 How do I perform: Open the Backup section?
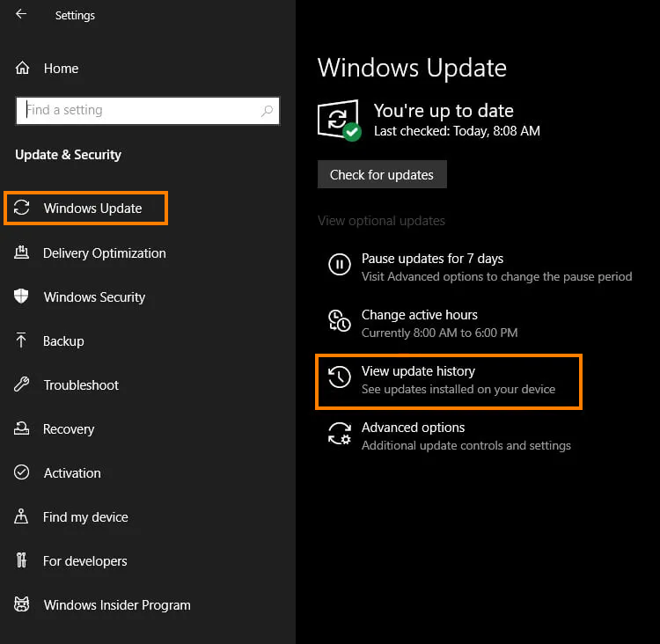click(x=63, y=341)
